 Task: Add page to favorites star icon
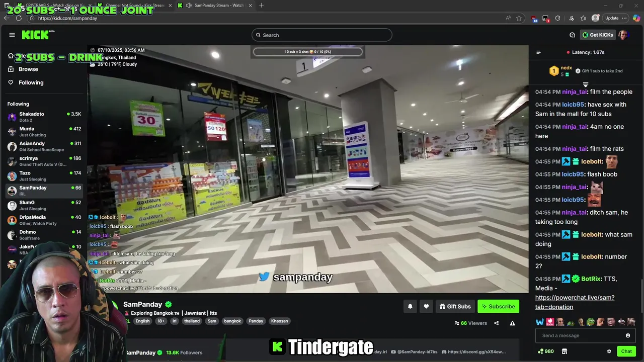tap(519, 18)
